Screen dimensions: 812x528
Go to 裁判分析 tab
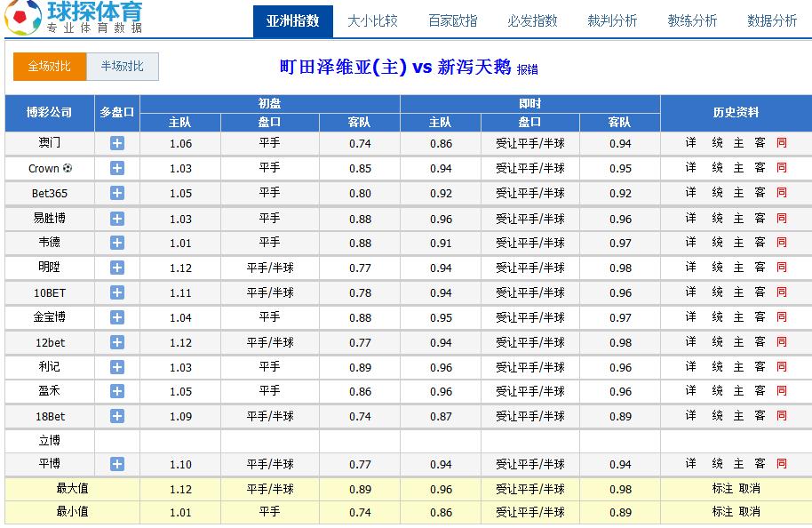[612, 21]
